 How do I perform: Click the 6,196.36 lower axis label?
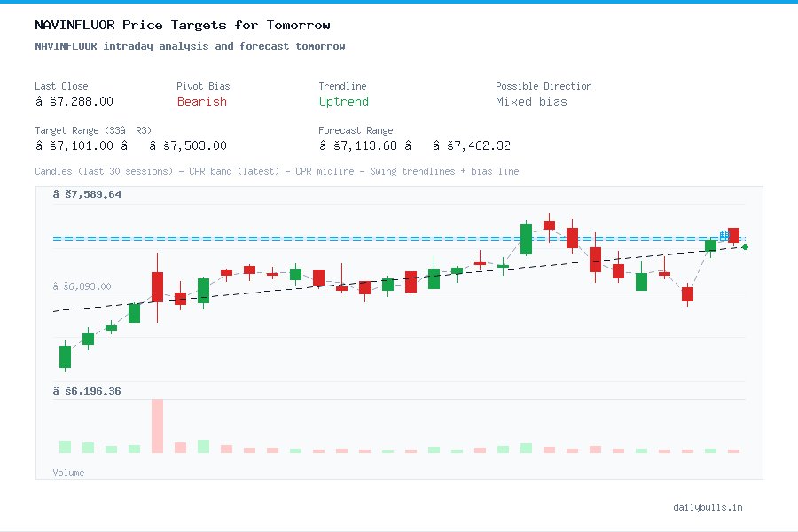pyautogui.click(x=87, y=391)
